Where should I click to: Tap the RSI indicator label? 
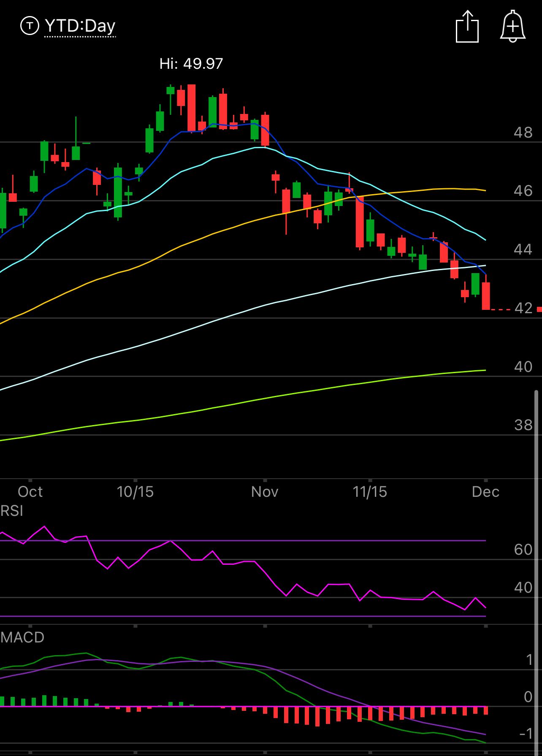tap(11, 511)
